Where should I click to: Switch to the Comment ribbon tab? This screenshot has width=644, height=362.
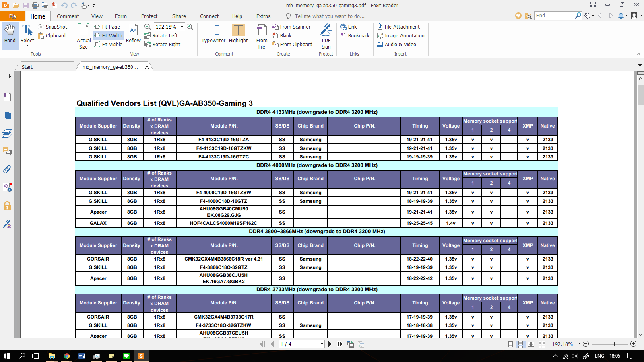click(68, 16)
